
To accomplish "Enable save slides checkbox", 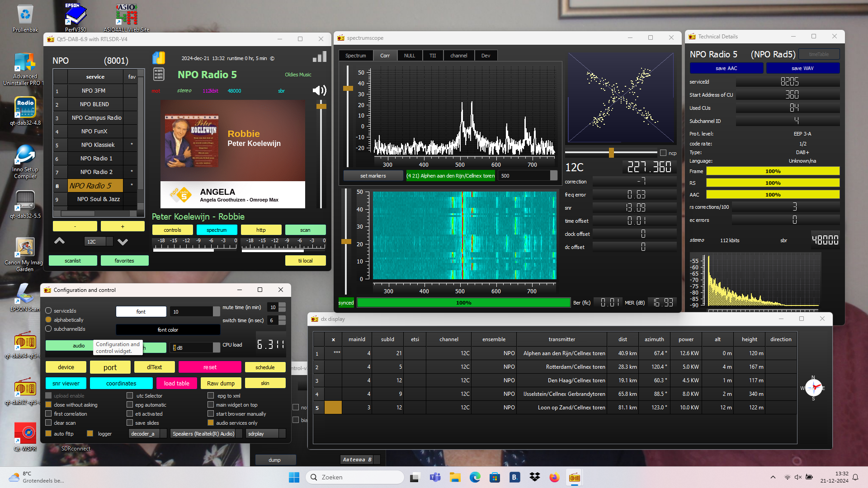I will point(130,423).
